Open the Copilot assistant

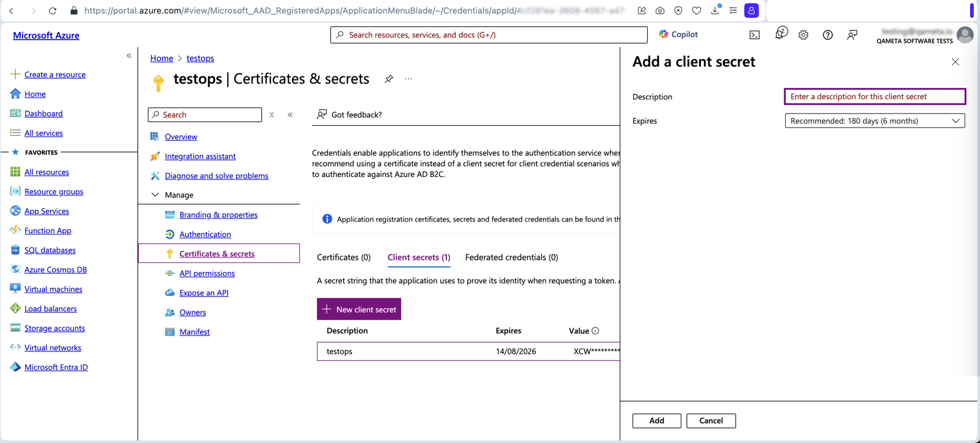coord(678,34)
